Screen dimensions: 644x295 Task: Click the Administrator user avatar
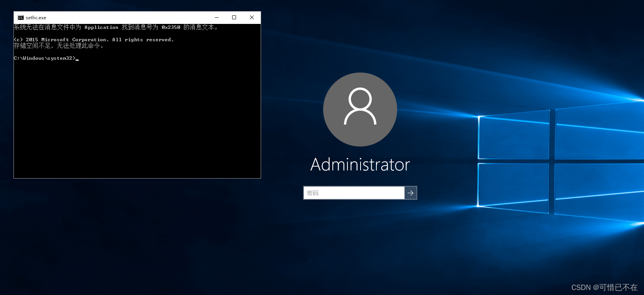(360, 110)
